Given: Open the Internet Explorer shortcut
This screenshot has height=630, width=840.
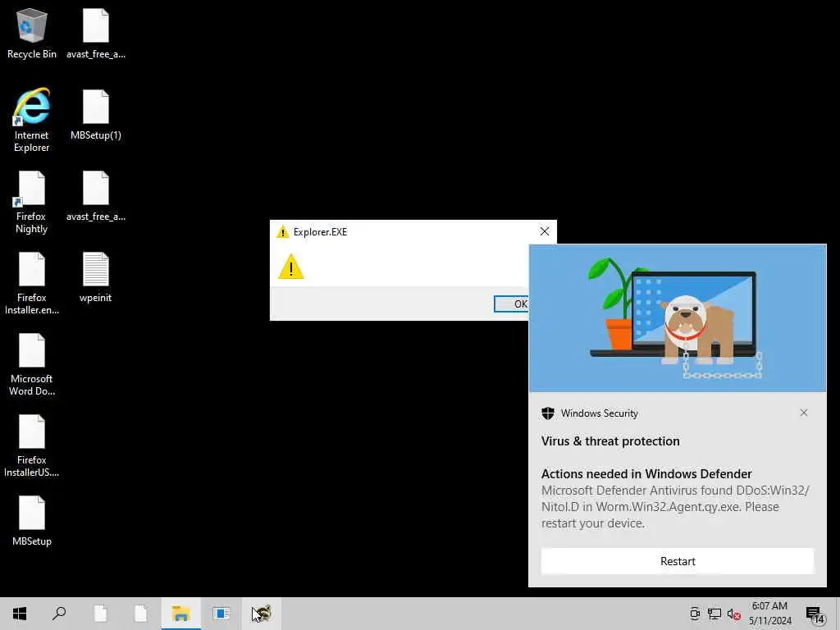Looking at the screenshot, I should click(32, 120).
